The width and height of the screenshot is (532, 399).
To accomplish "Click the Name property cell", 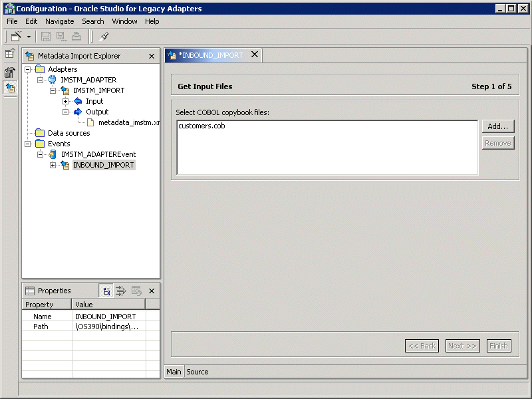I will pos(47,317).
